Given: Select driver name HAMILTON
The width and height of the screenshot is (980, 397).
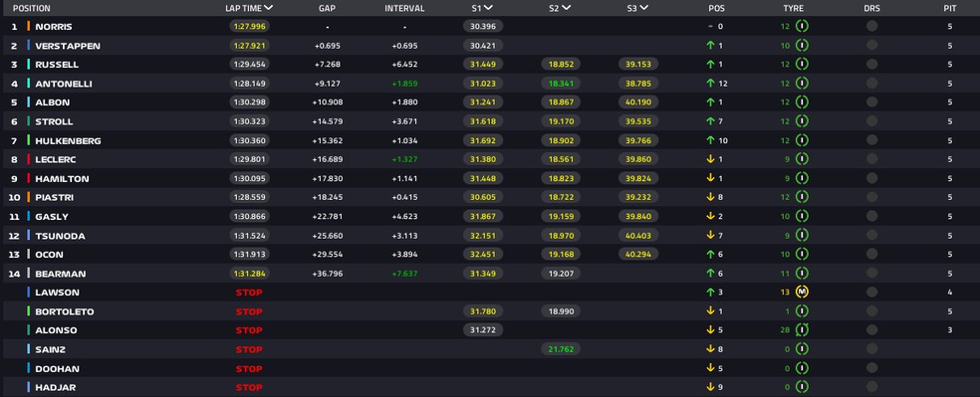Looking at the screenshot, I should [62, 178].
